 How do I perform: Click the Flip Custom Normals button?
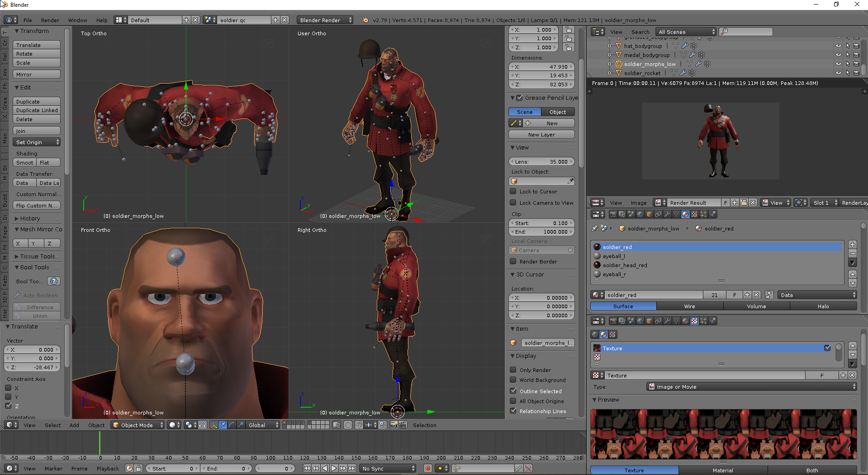37,205
